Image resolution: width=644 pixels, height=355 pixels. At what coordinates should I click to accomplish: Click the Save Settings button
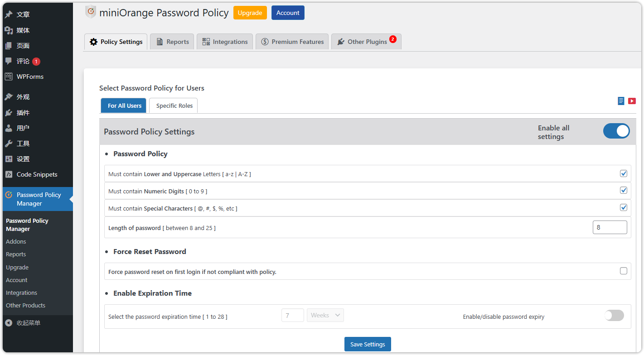click(368, 344)
